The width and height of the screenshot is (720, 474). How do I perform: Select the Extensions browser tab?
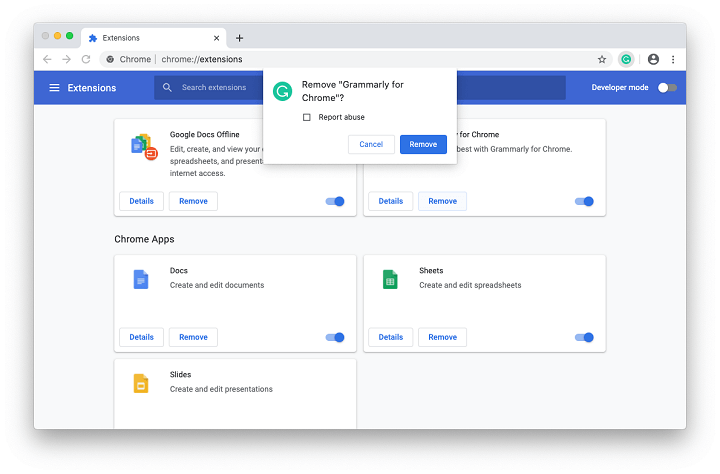coord(154,38)
